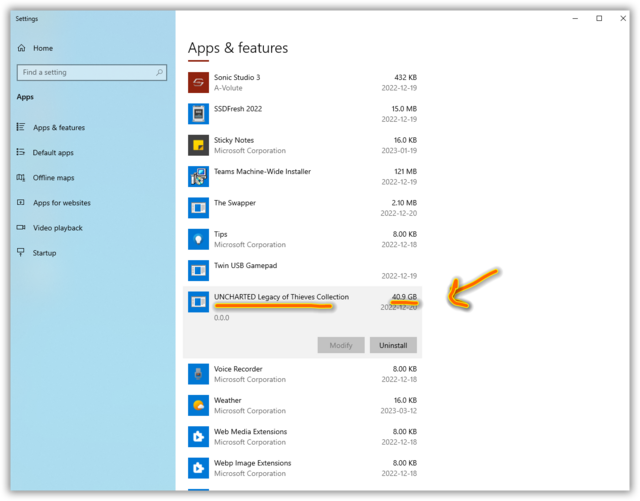
Task: Click the Home icon in sidebar
Action: (21, 48)
